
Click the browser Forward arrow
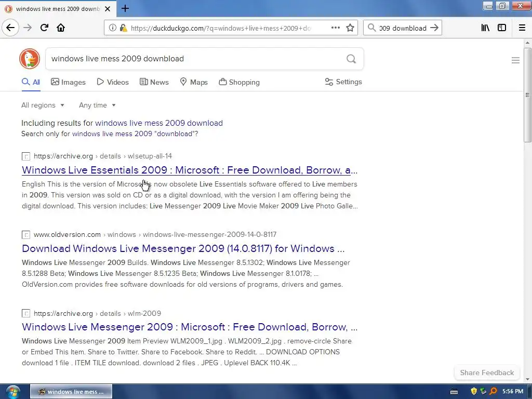[28, 28]
